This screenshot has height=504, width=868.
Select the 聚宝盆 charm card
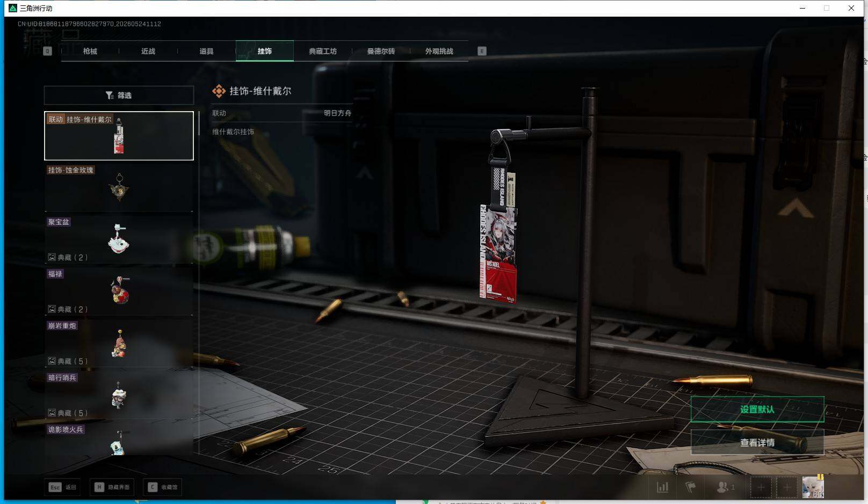[x=119, y=239]
